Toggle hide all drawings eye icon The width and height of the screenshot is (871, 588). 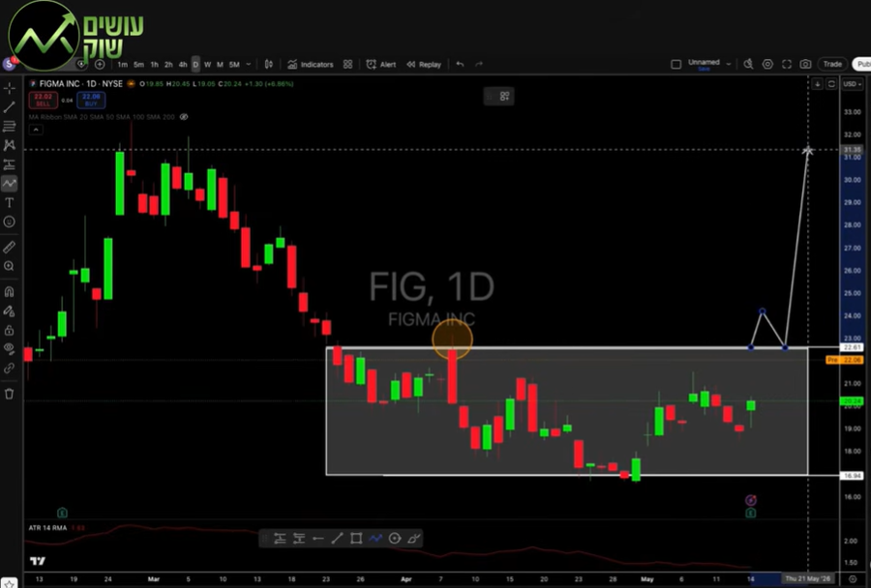[10, 349]
